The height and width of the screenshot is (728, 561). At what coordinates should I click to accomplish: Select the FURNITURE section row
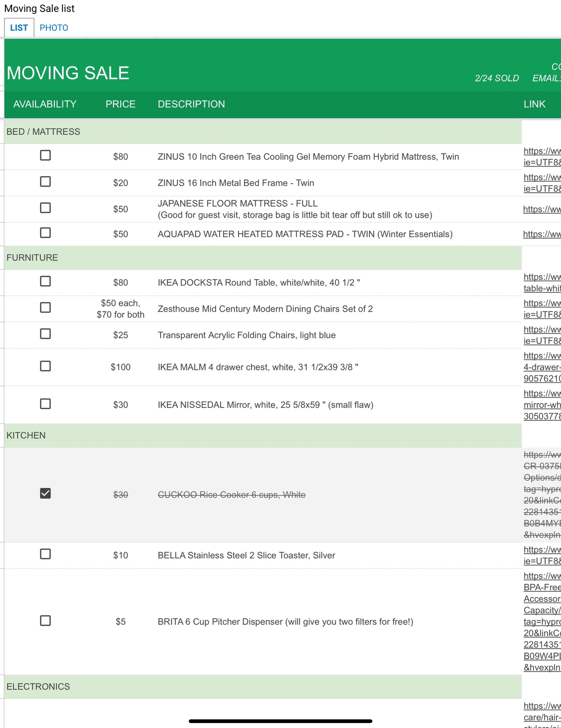263,258
